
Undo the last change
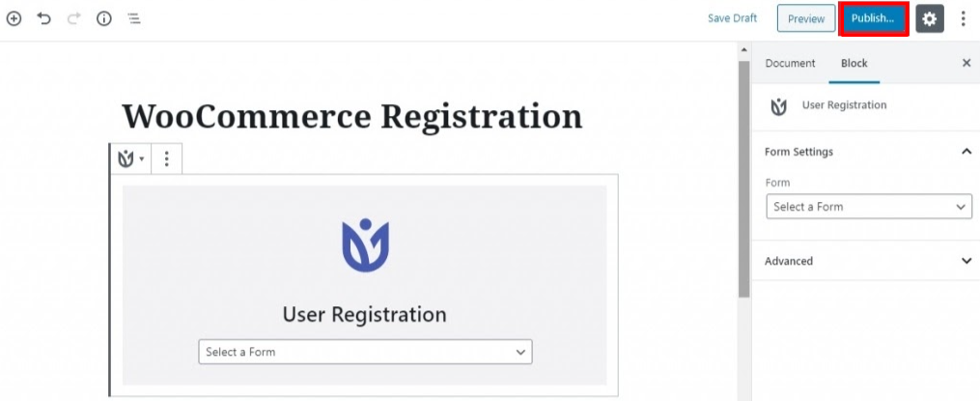pos(43,18)
